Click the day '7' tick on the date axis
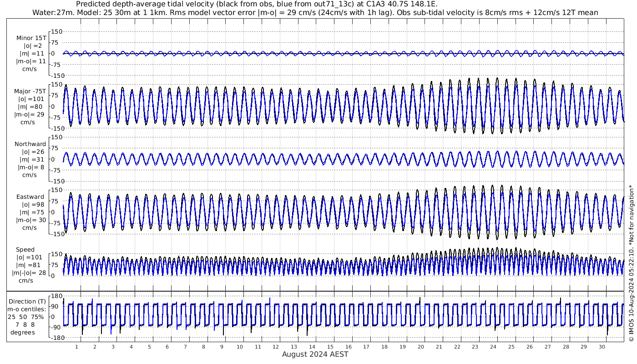Image resolution: width=637 pixels, height=364 pixels. pos(185,347)
